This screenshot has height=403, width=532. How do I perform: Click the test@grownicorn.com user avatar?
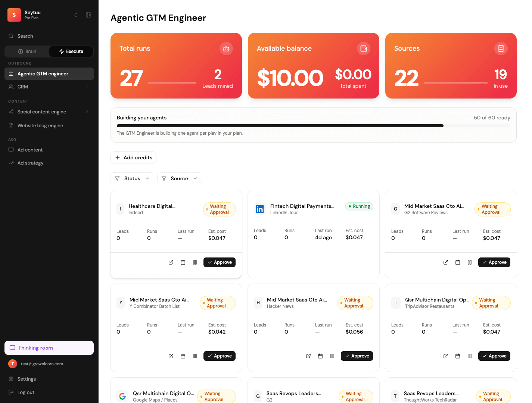coord(13,364)
